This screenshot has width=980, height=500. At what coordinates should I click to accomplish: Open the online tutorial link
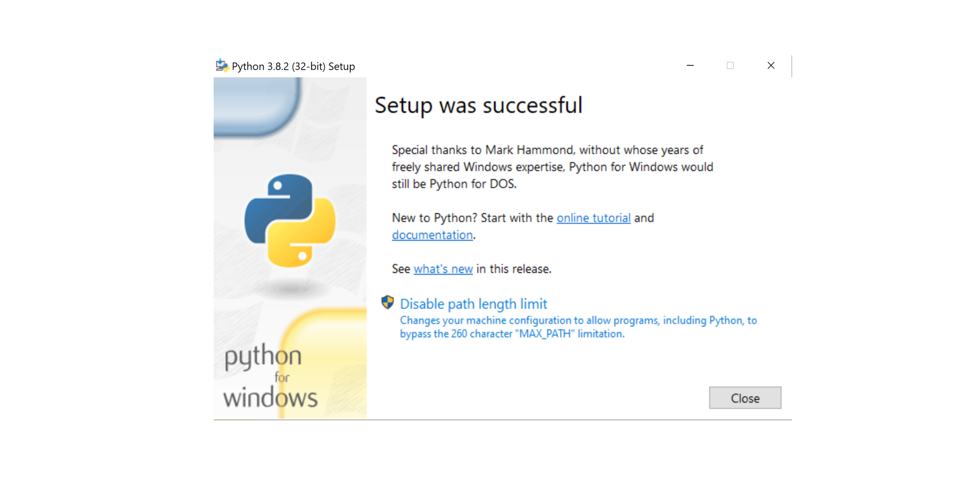[x=593, y=218]
